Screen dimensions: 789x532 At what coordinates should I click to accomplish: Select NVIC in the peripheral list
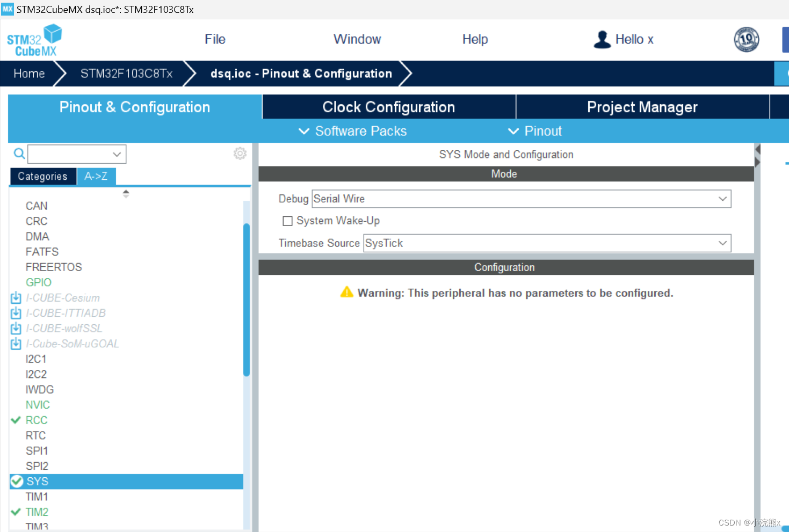(38, 405)
